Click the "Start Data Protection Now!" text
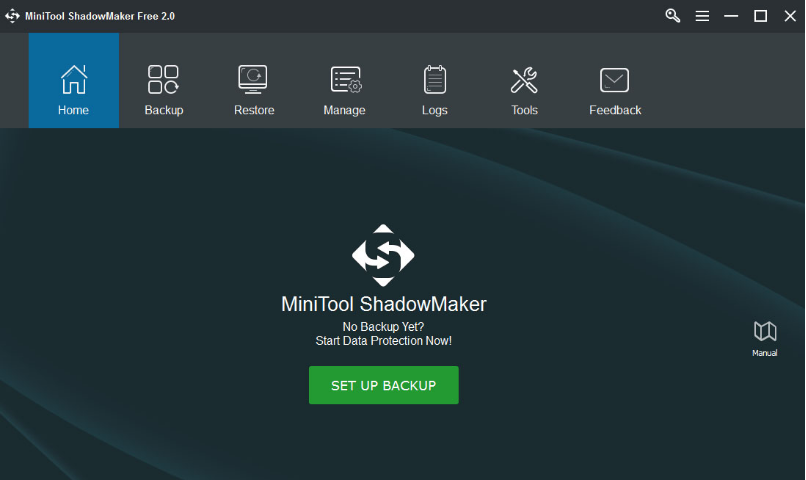The image size is (806, 480). (x=383, y=341)
